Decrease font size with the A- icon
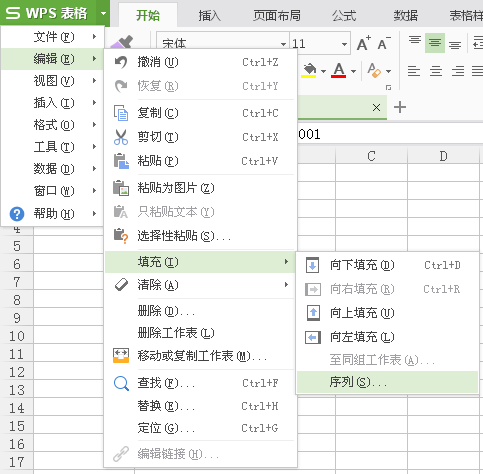 pos(384,43)
